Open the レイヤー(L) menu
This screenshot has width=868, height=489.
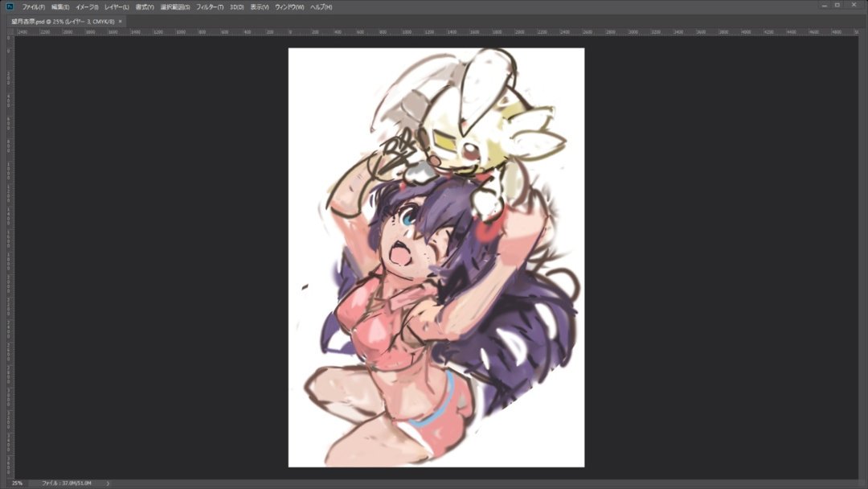[117, 7]
